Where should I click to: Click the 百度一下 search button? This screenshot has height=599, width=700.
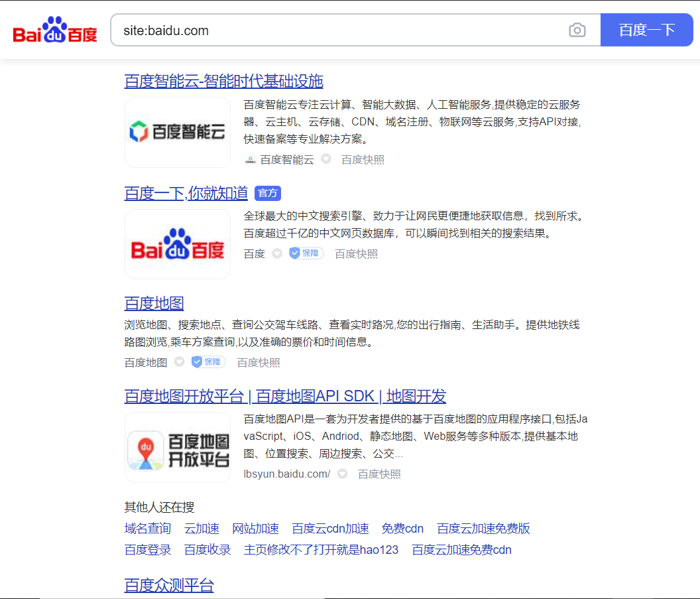646,30
